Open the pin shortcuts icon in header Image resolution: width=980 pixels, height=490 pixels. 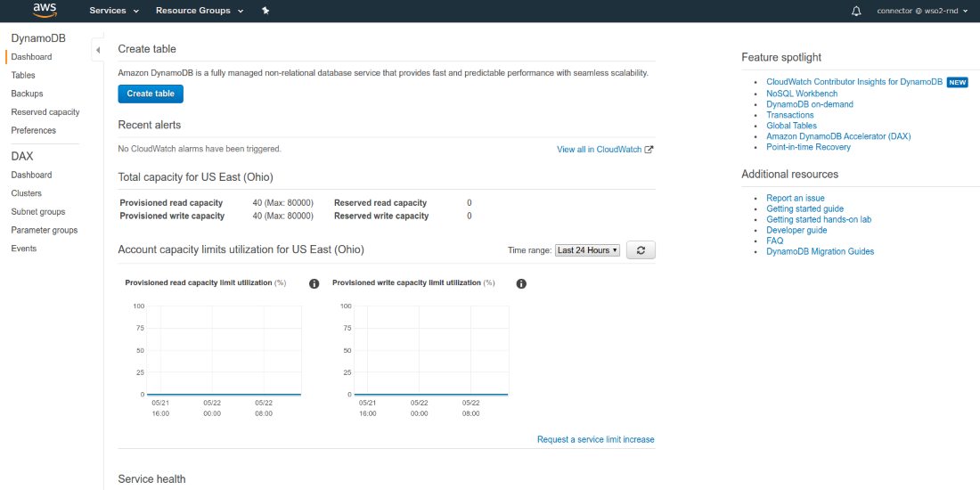click(265, 11)
